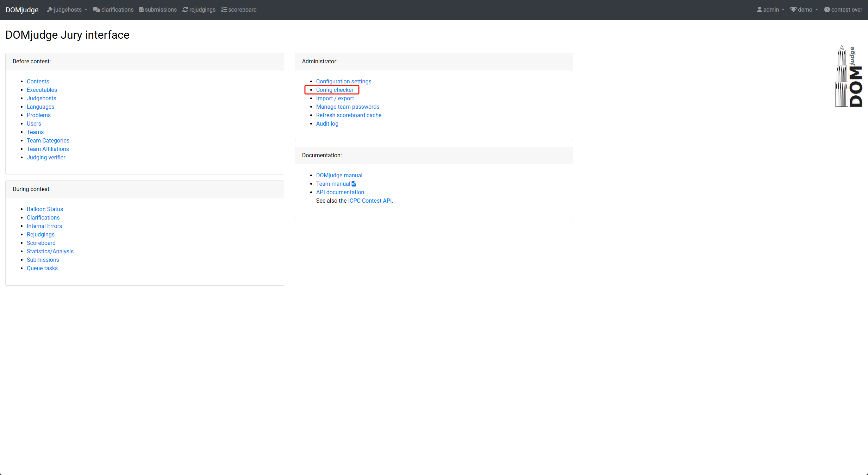Image resolution: width=868 pixels, height=475 pixels.
Task: Open the demo contest selector dropdown
Action: click(x=805, y=9)
